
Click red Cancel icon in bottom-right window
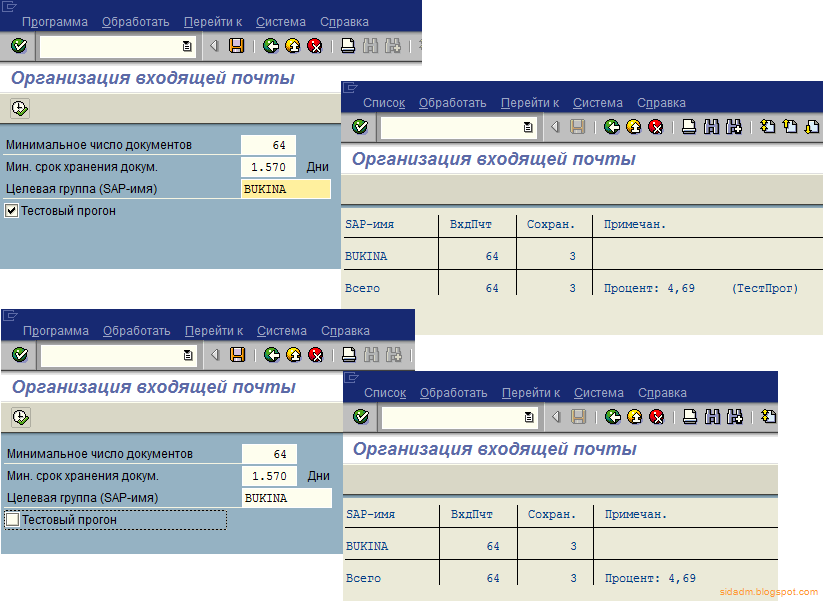click(x=657, y=417)
